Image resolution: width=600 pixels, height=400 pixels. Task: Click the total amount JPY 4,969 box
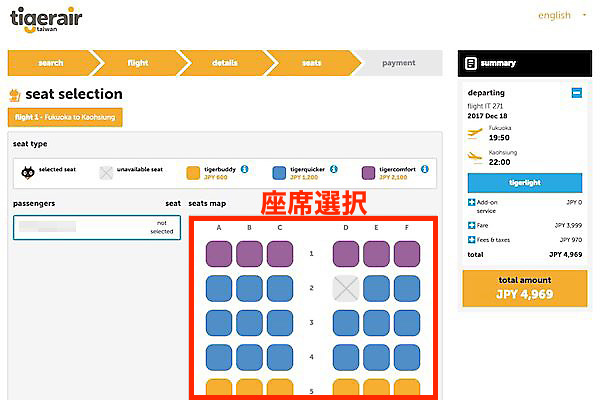[x=525, y=288]
